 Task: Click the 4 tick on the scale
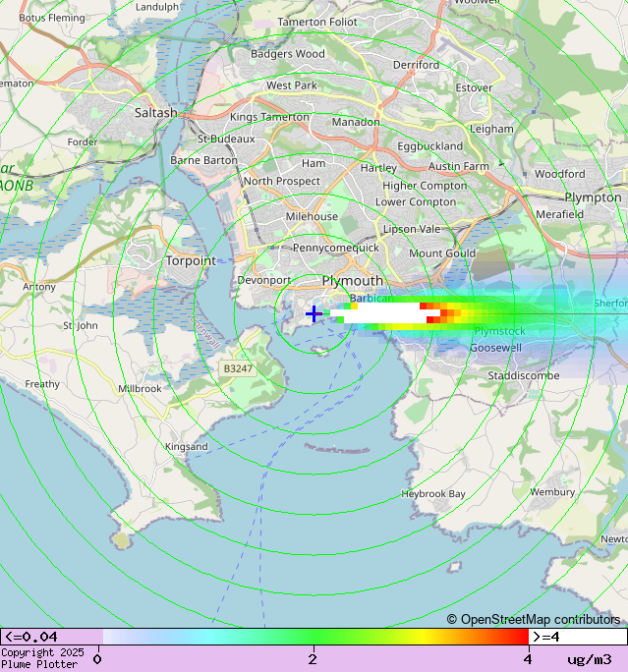528,658
